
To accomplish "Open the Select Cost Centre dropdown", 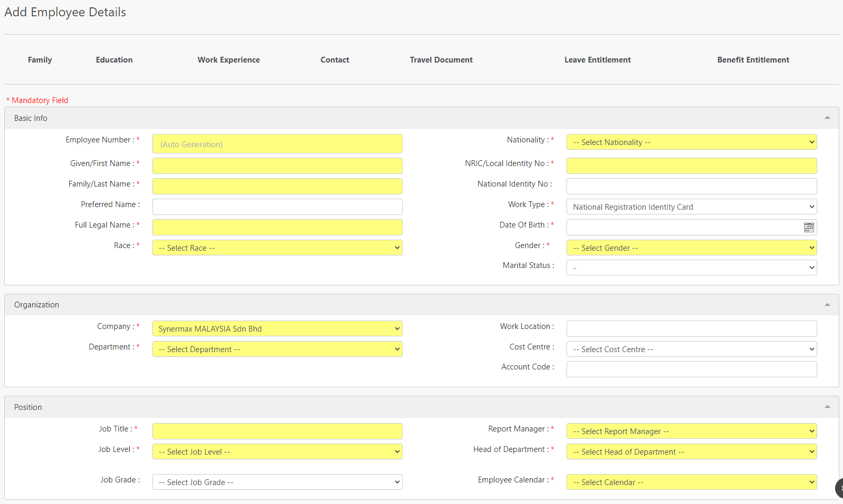I will point(692,349).
